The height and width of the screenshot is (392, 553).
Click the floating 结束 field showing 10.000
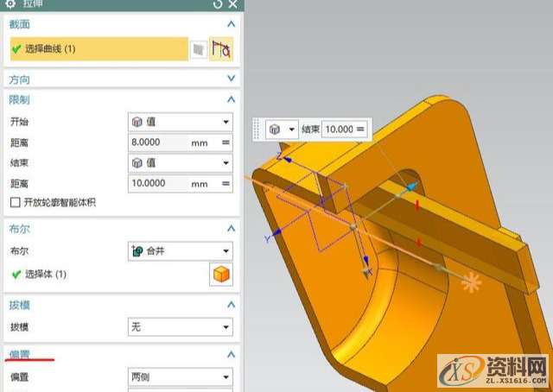click(339, 129)
